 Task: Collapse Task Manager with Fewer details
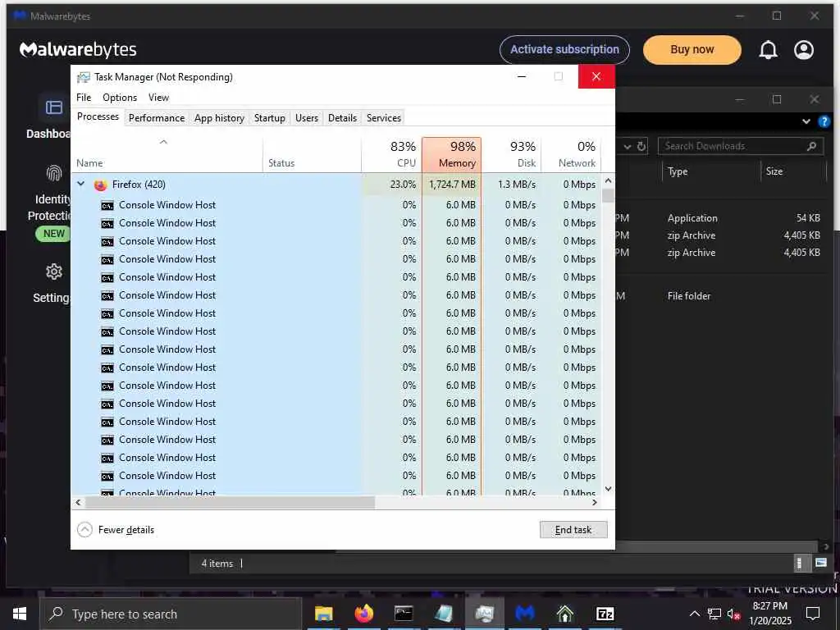[x=116, y=530]
